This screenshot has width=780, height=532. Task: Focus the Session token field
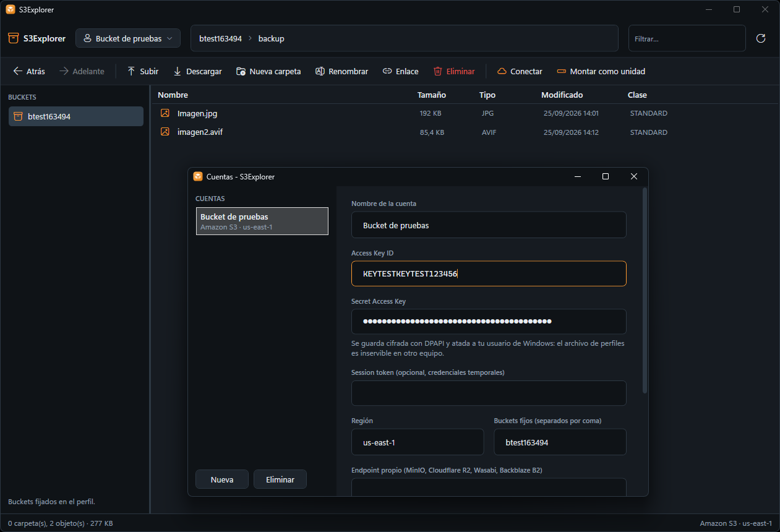point(489,393)
